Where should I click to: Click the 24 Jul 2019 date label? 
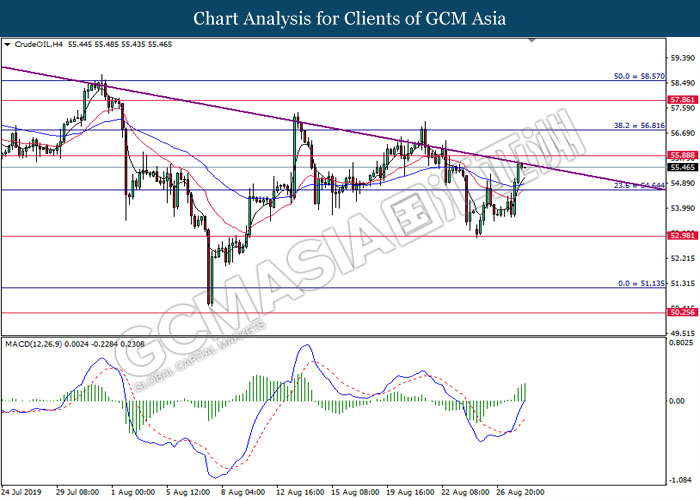[x=21, y=492]
